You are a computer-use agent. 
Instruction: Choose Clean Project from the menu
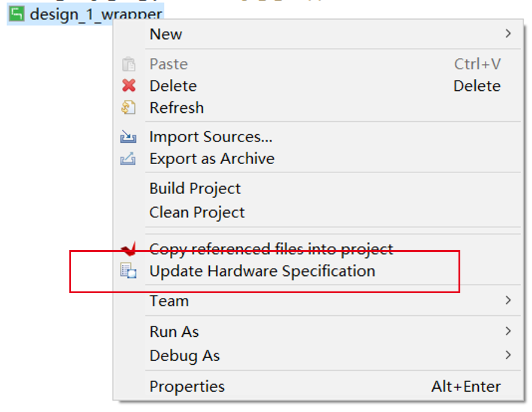(197, 213)
